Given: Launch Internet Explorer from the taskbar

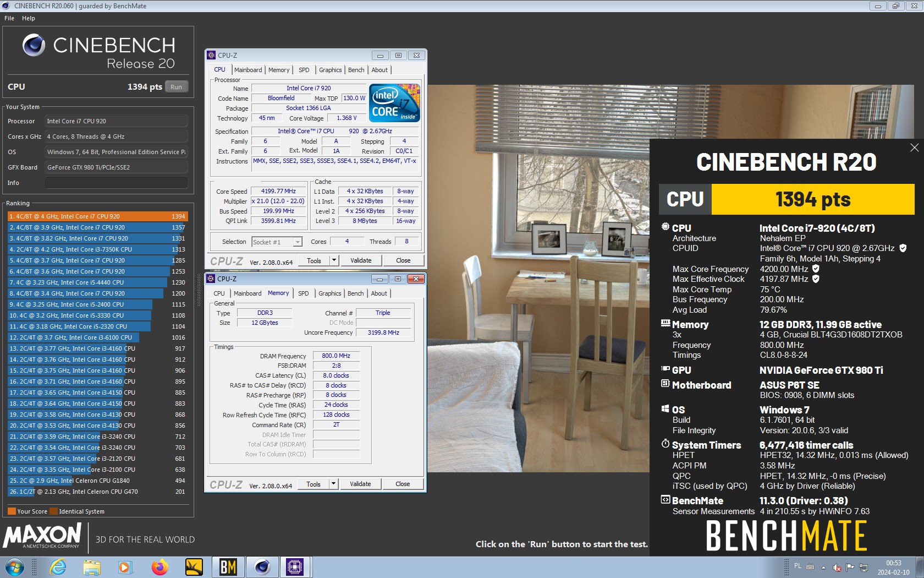Looking at the screenshot, I should click(x=58, y=566).
